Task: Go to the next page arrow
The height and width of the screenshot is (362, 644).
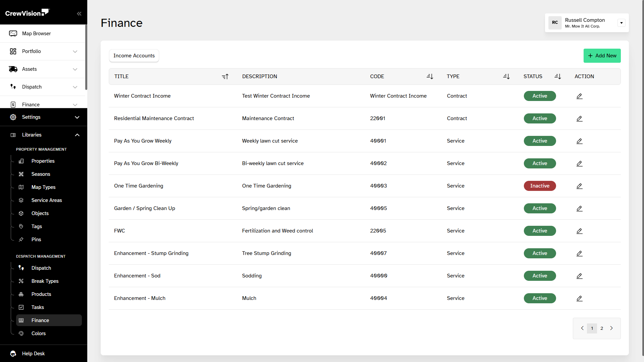Action: (611, 328)
